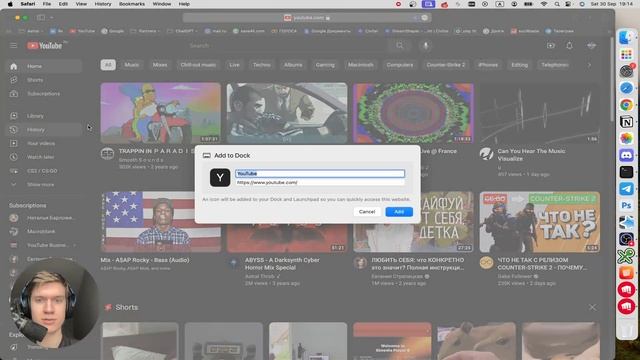Screen dimensions: 640x360
Task: Click the Safari address bar
Action: pos(307,18)
